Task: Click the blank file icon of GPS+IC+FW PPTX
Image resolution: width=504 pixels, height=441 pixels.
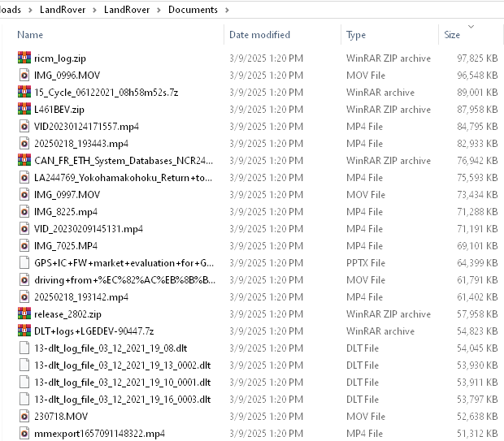Action: 24,262
